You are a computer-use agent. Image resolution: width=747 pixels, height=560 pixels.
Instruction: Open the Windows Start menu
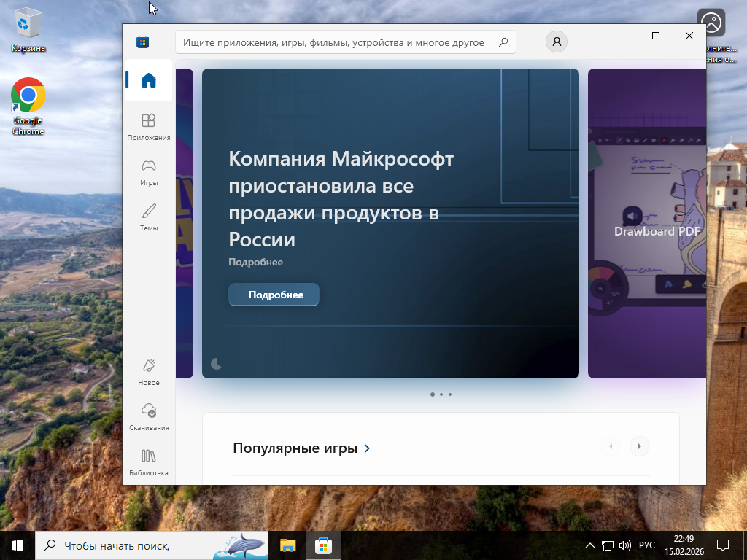coord(18,545)
